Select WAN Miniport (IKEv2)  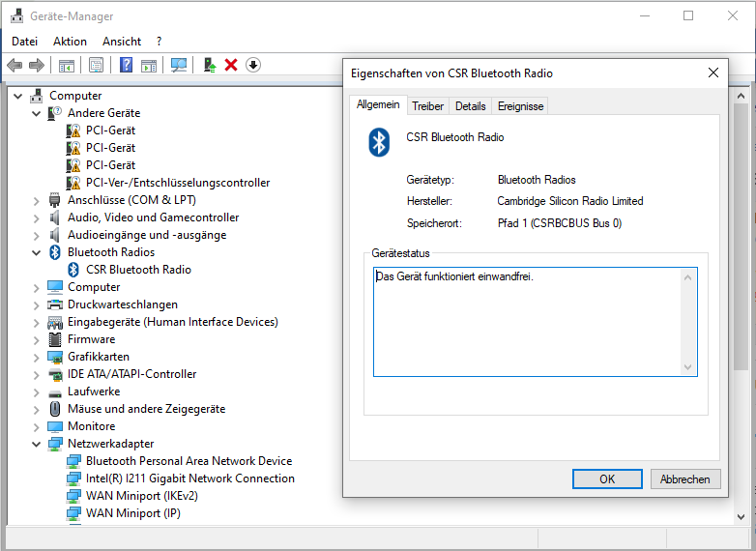[142, 496]
